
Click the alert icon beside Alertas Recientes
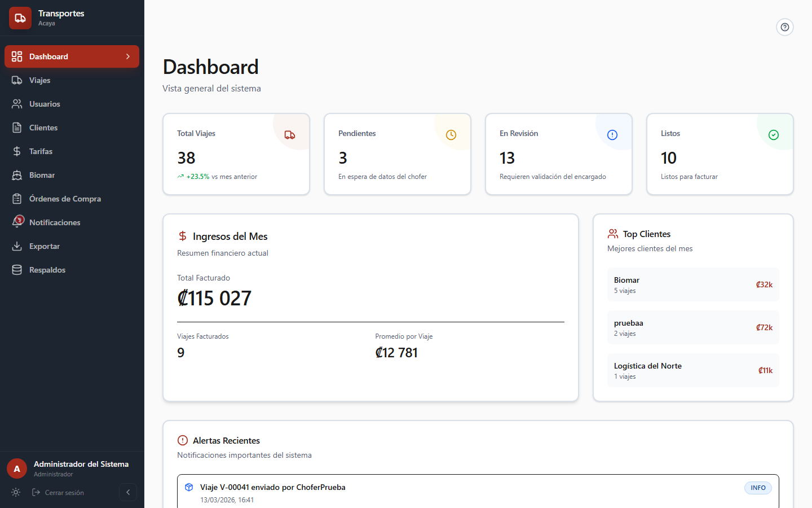tap(182, 440)
